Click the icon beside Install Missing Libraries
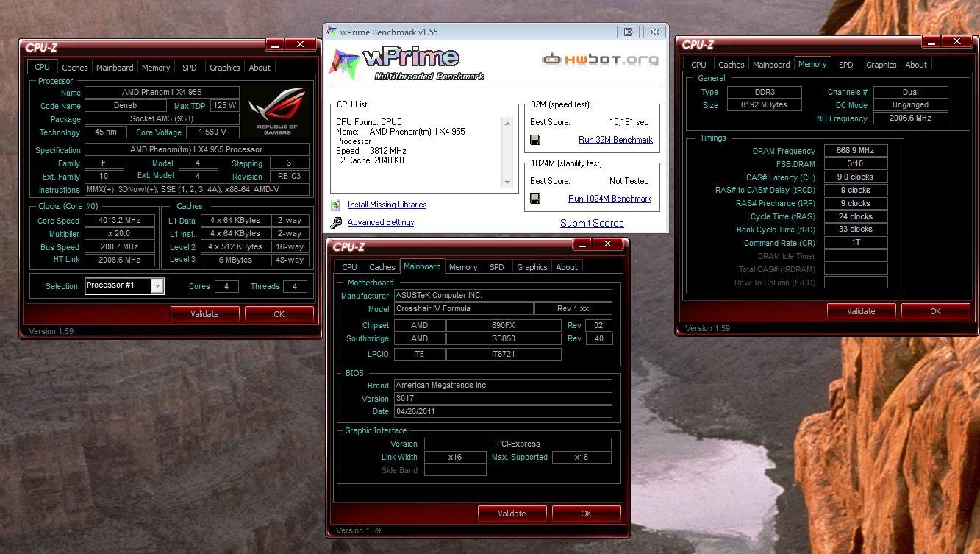Viewport: 980px width, 554px height. click(x=336, y=205)
